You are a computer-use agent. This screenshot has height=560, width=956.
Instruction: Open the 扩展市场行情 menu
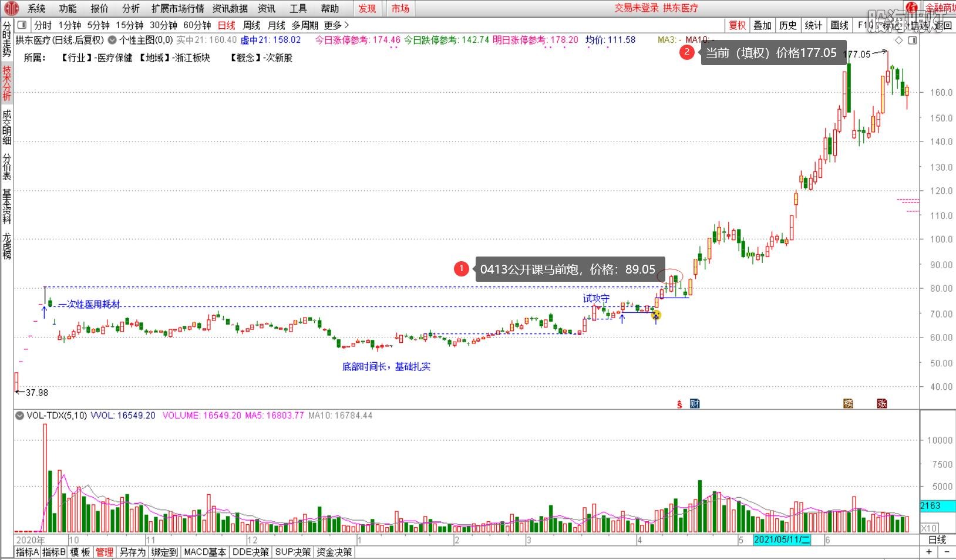point(178,8)
